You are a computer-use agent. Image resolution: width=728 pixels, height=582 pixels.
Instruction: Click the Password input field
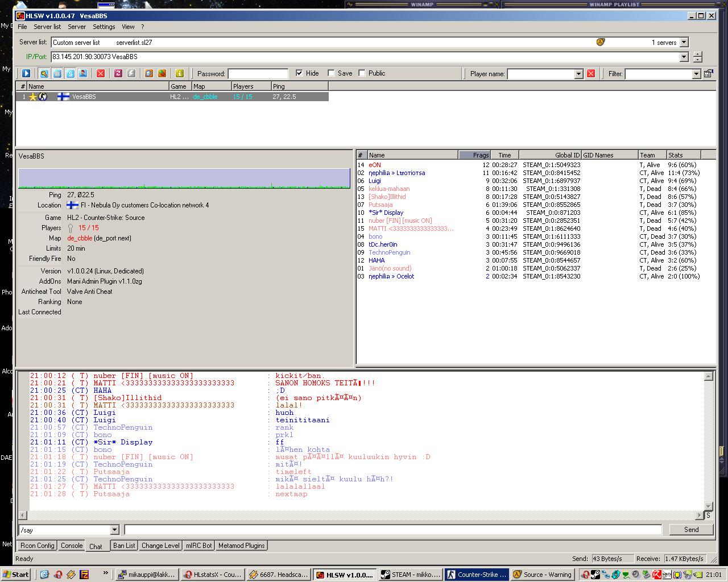pos(258,74)
